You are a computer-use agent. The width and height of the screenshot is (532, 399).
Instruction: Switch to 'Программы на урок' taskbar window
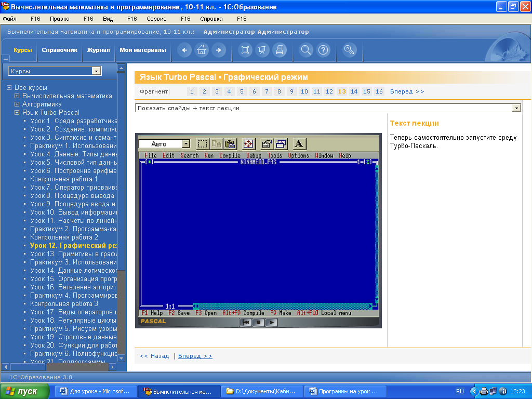tap(345, 391)
